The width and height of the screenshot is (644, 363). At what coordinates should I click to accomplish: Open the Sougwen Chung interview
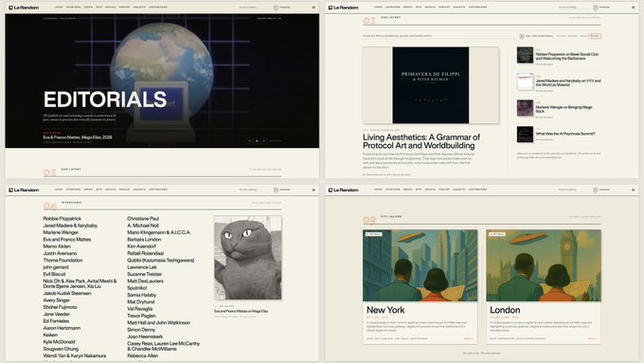pos(61,349)
